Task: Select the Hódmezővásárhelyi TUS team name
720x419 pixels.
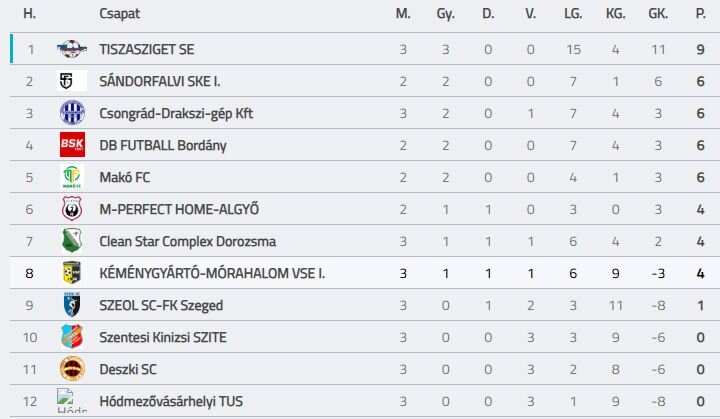Action: point(171,402)
